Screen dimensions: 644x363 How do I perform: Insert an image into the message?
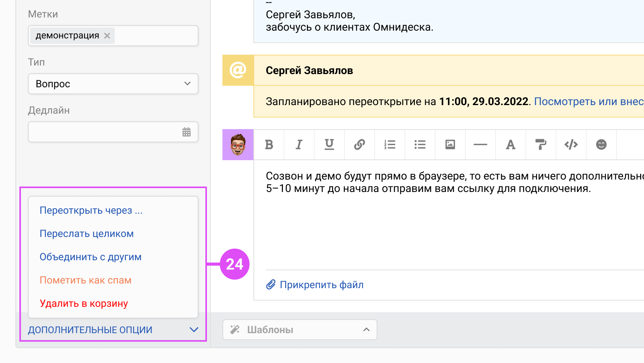pos(450,145)
